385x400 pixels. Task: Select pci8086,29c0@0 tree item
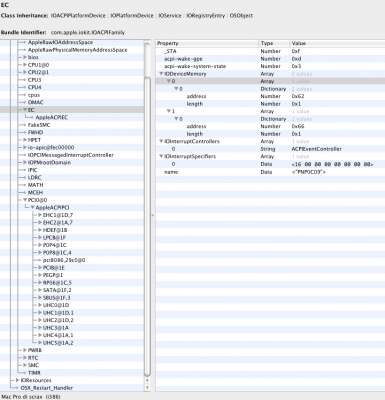64,260
